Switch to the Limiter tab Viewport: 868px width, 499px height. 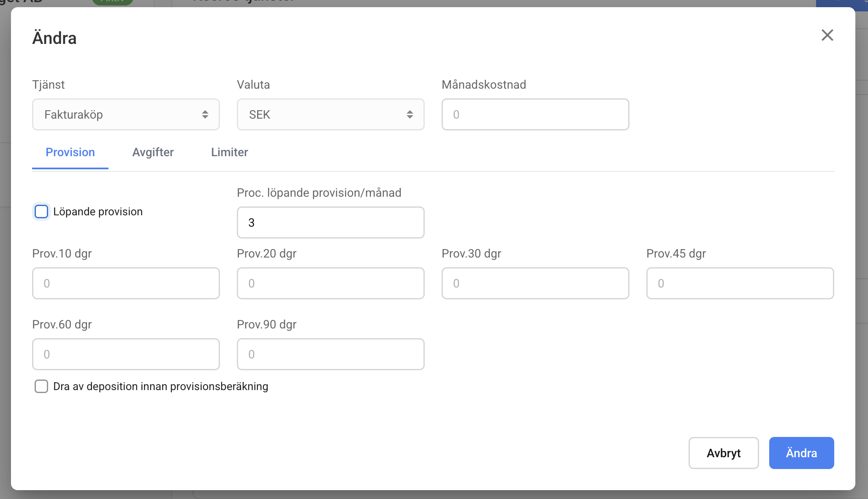(x=229, y=152)
